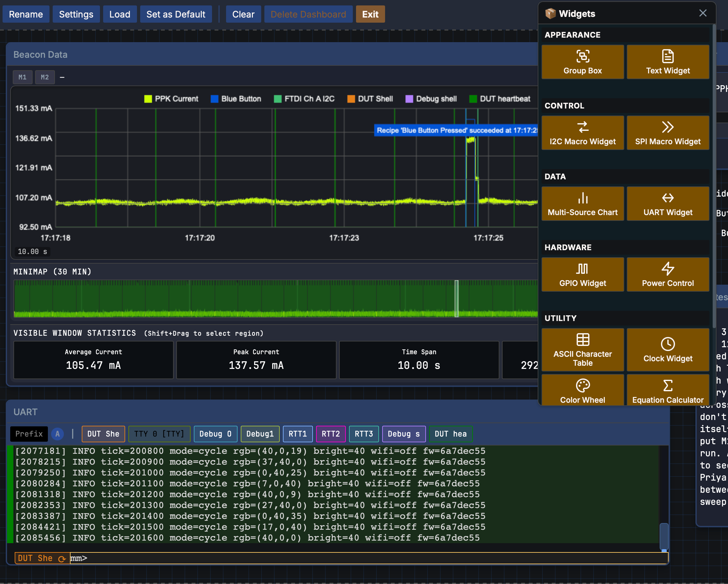Viewport: 728px width, 584px height.
Task: Switch to RTT1 tab
Action: coord(298,434)
